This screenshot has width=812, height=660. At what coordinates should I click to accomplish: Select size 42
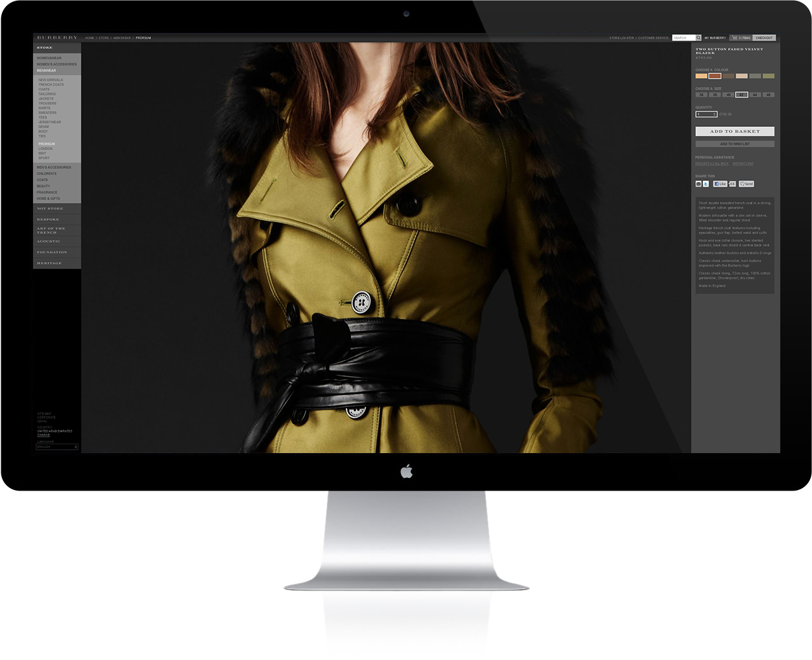click(742, 95)
